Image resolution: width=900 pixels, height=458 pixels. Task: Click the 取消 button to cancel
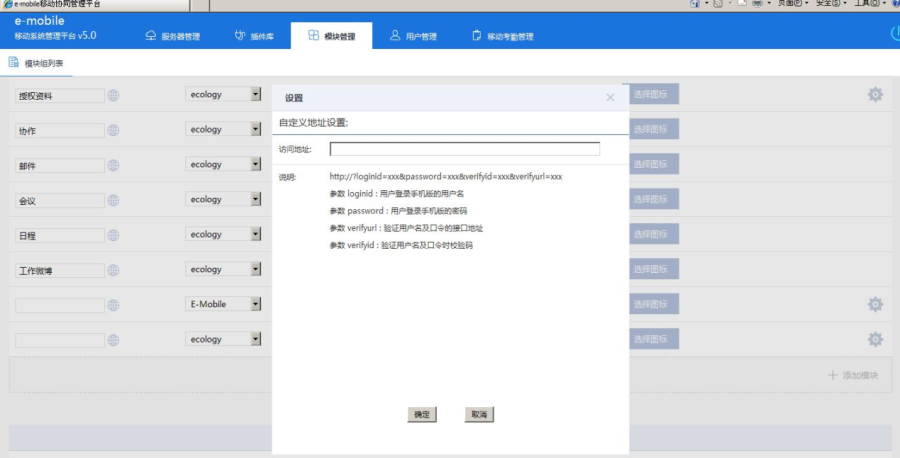(x=479, y=414)
